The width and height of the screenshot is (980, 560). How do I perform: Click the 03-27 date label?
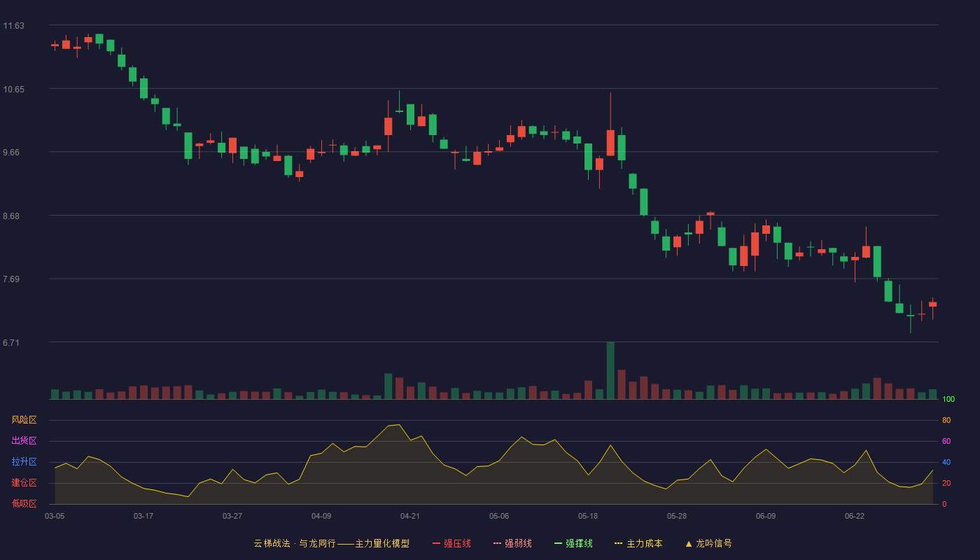pyautogui.click(x=232, y=516)
